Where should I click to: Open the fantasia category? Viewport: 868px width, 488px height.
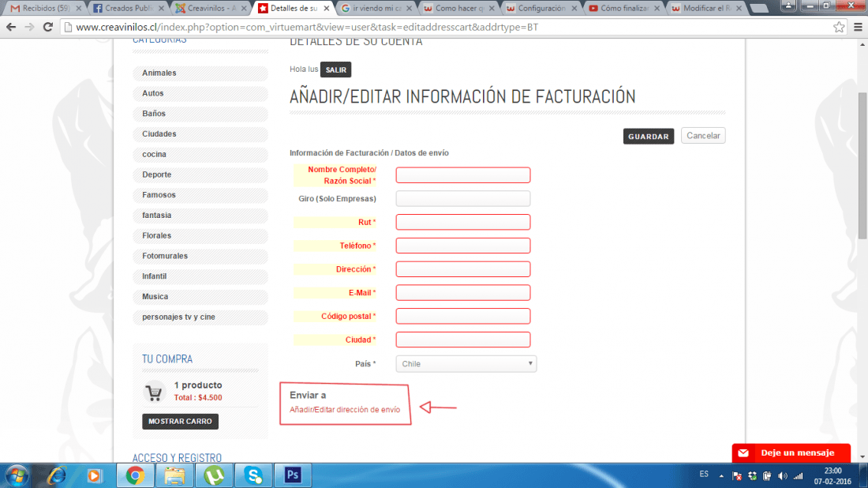(200, 215)
